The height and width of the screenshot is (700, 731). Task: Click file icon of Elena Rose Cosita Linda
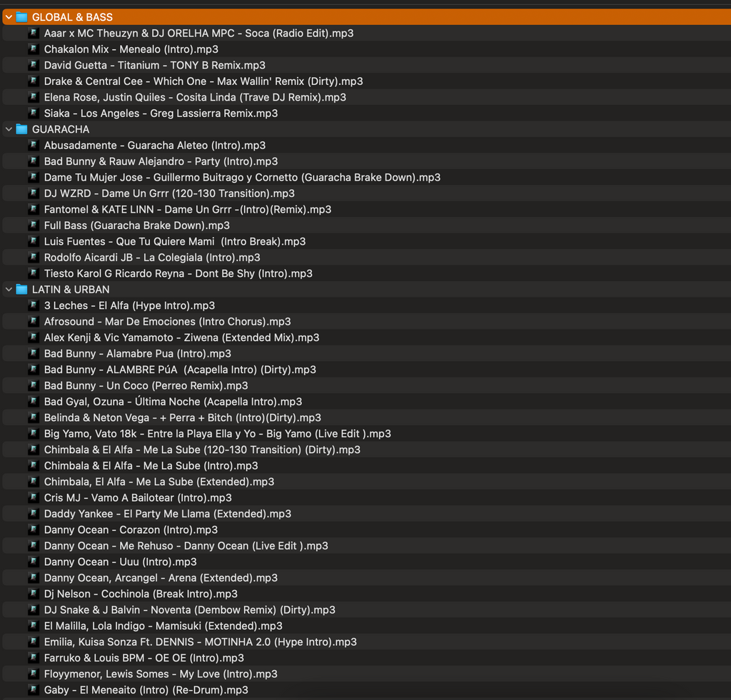tap(33, 97)
